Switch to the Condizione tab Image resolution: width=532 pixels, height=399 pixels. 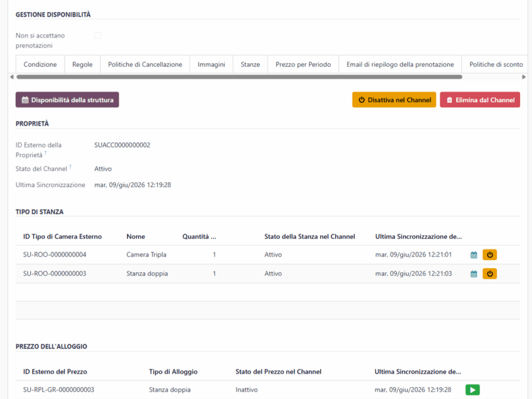[40, 64]
